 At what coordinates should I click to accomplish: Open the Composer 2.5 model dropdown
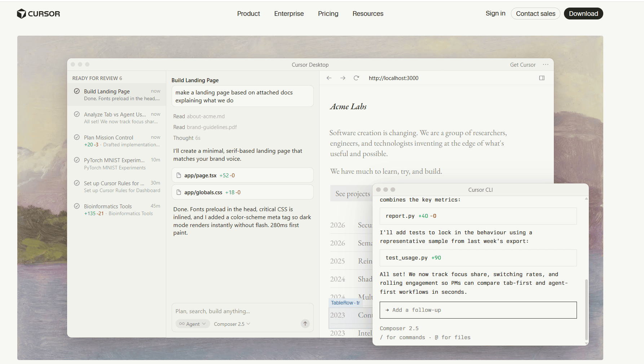(x=232, y=324)
